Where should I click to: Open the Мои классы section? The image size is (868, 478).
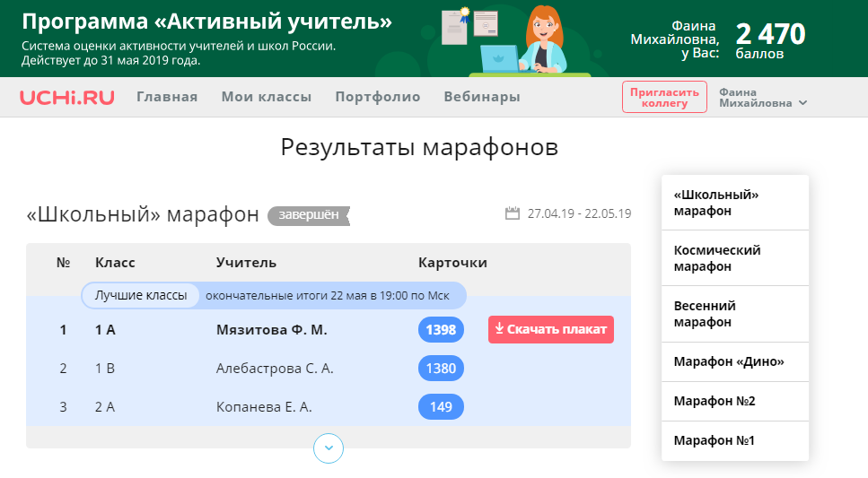[267, 97]
